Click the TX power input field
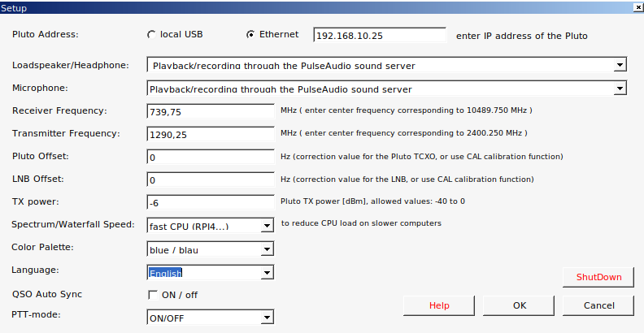 211,202
